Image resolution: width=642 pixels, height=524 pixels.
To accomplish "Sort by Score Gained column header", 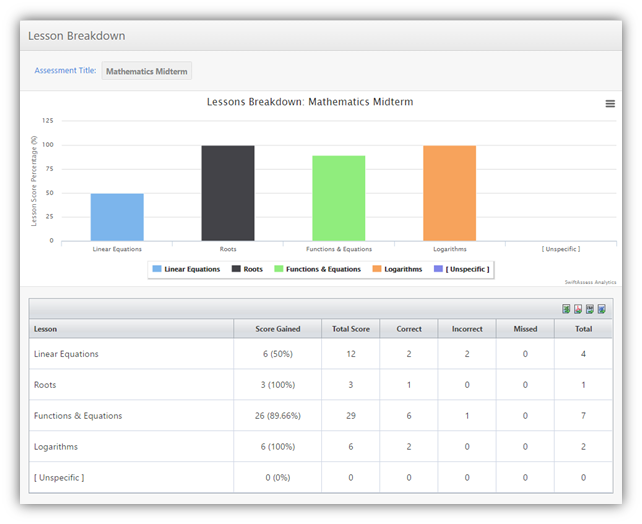I will 276,329.
